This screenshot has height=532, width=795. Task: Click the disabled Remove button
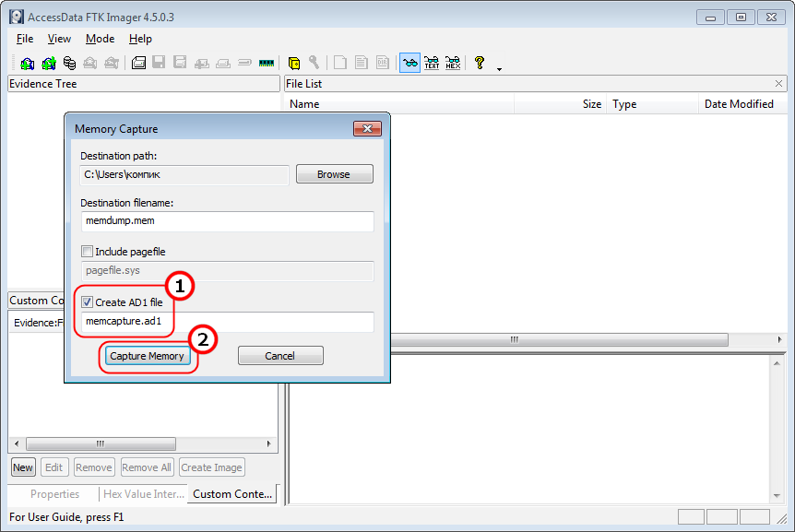[x=94, y=467]
